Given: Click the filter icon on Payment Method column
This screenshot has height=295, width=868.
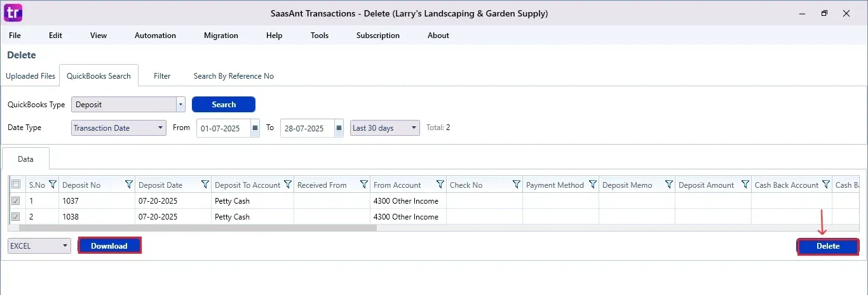Looking at the screenshot, I should pyautogui.click(x=593, y=185).
